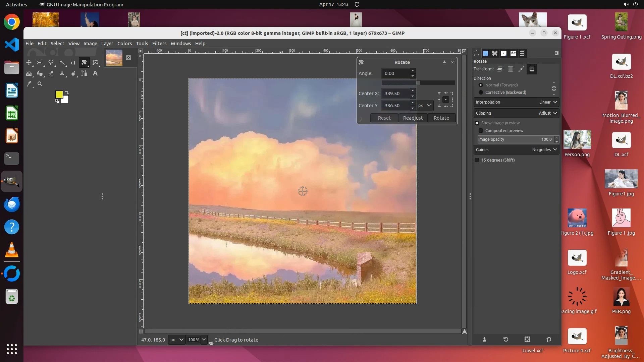Click the yellow foreground color swatch
Image resolution: width=644 pixels, height=362 pixels.
(x=59, y=94)
